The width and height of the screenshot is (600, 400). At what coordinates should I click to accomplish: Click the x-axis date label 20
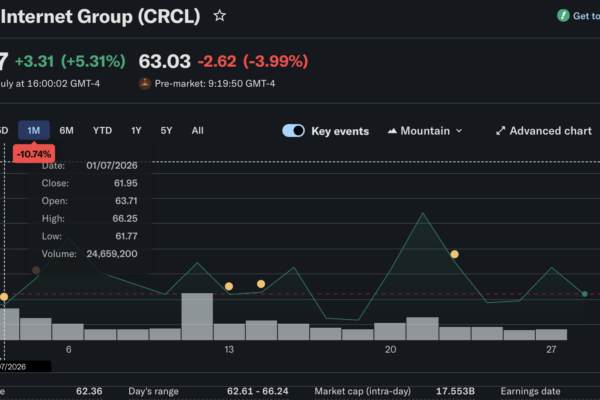pyautogui.click(x=390, y=349)
